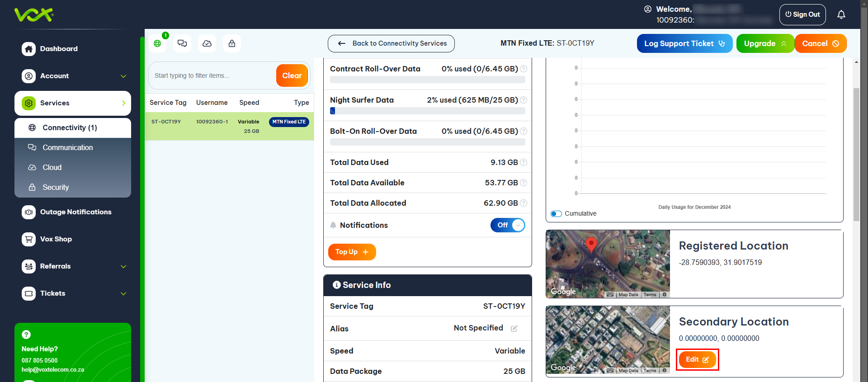This screenshot has width=868, height=382.
Task: Click the notification bell icon
Action: [841, 14]
